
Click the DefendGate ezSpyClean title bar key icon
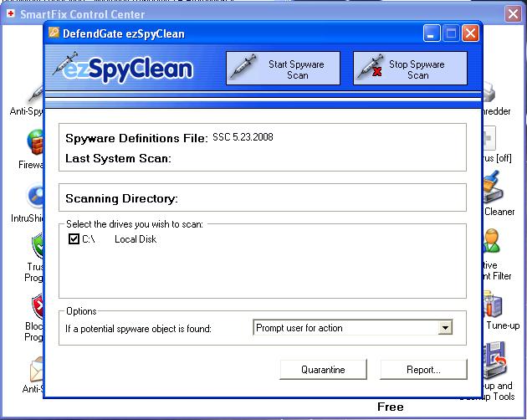coord(54,33)
